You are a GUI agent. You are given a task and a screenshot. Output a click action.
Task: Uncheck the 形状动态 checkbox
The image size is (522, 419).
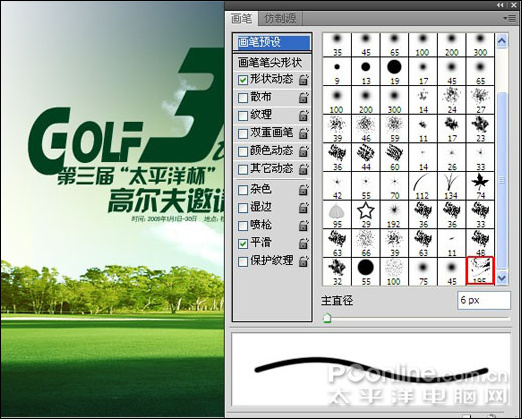(x=243, y=80)
